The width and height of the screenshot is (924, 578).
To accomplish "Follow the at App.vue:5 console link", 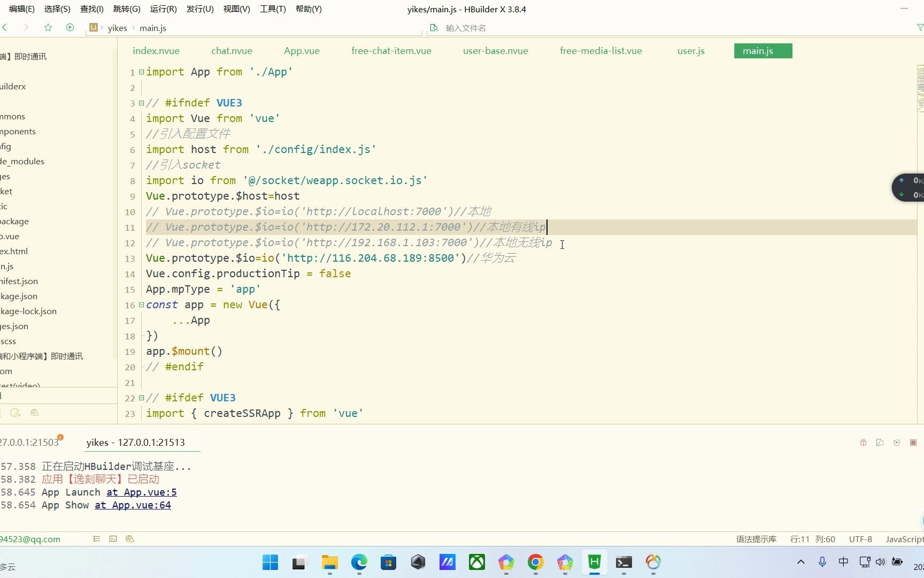I will coord(142,492).
